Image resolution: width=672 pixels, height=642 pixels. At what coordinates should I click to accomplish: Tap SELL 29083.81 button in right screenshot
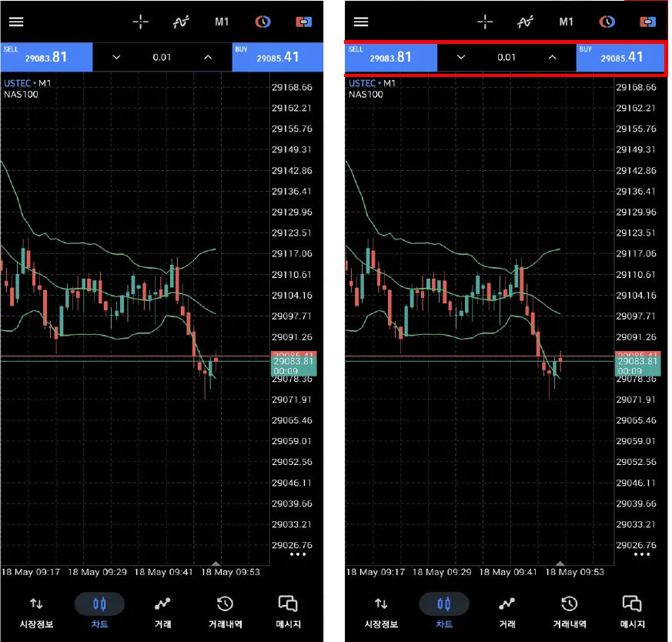(391, 57)
